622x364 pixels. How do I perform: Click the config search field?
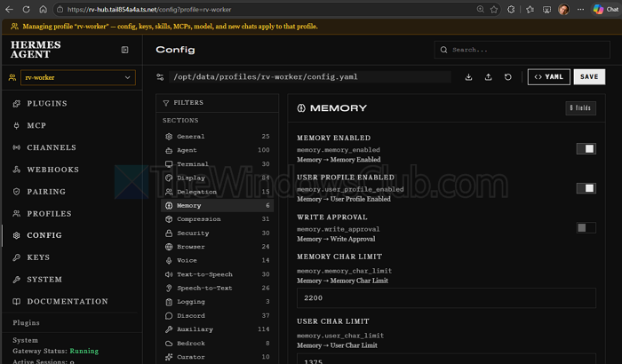pos(522,50)
